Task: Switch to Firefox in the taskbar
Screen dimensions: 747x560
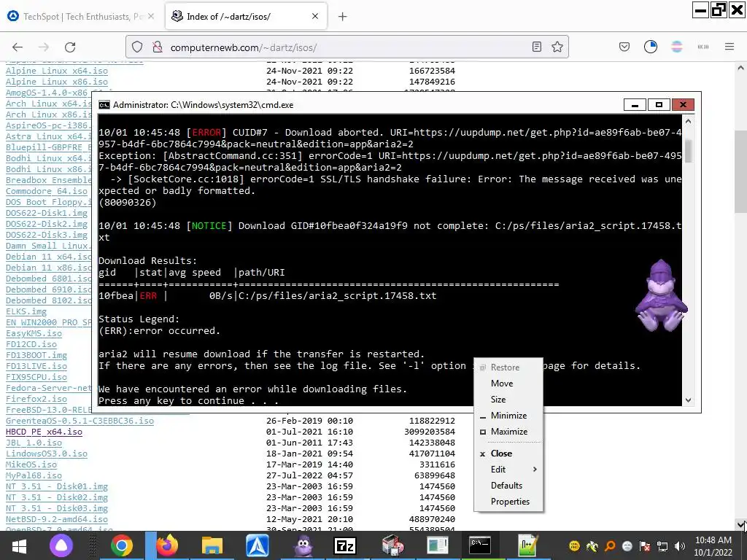Action: click(x=167, y=546)
